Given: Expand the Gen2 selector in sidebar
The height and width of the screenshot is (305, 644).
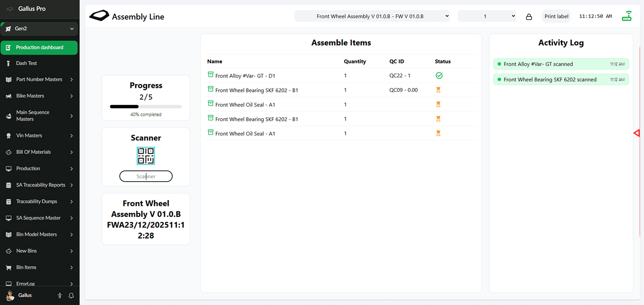Looking at the screenshot, I should 39,29.
